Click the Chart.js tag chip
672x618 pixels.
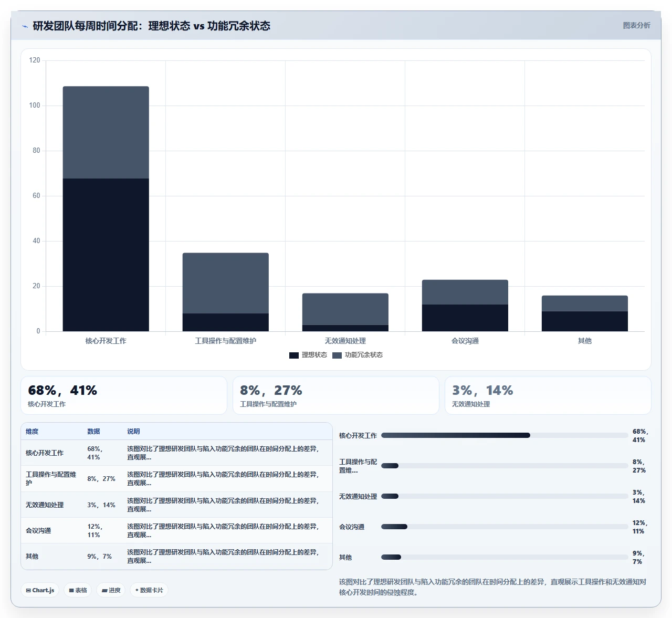(x=40, y=590)
